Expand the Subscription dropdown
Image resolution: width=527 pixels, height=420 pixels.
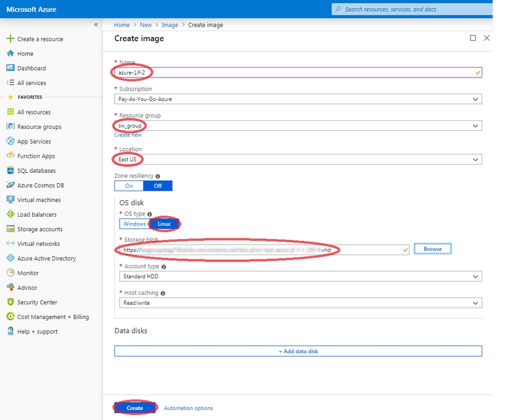point(298,99)
